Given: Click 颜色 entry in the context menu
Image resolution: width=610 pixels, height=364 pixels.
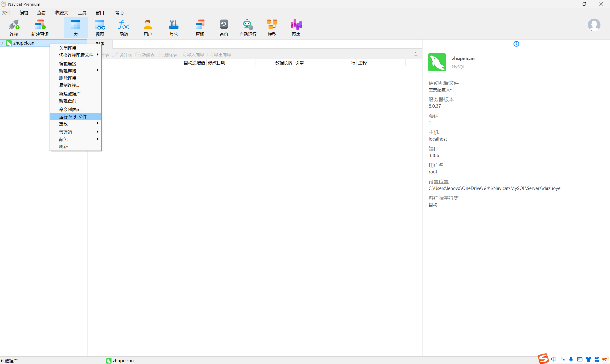Looking at the screenshot, I should (x=63, y=139).
